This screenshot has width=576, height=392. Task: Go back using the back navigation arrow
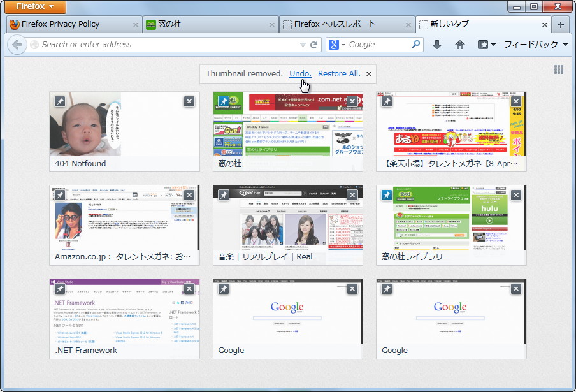pyautogui.click(x=17, y=45)
